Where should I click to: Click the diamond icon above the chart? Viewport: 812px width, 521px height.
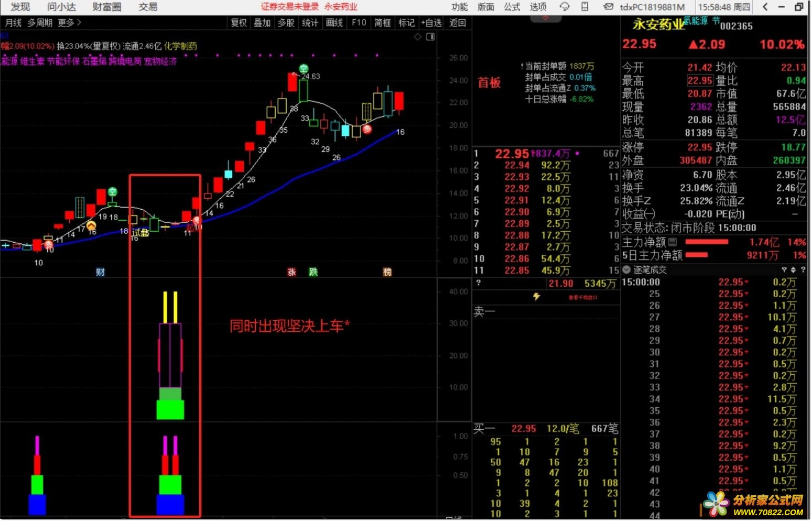pos(418,37)
